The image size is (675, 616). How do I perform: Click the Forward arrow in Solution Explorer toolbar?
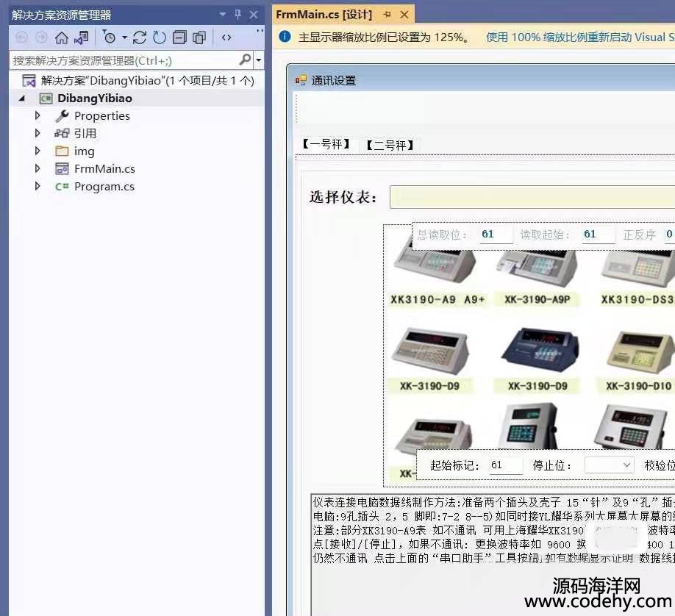coord(41,38)
